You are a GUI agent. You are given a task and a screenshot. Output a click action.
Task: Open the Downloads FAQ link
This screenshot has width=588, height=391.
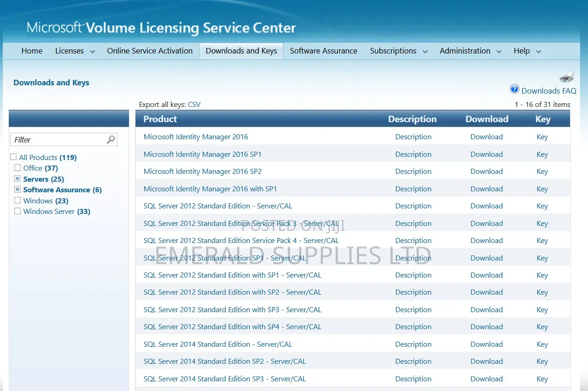[549, 91]
